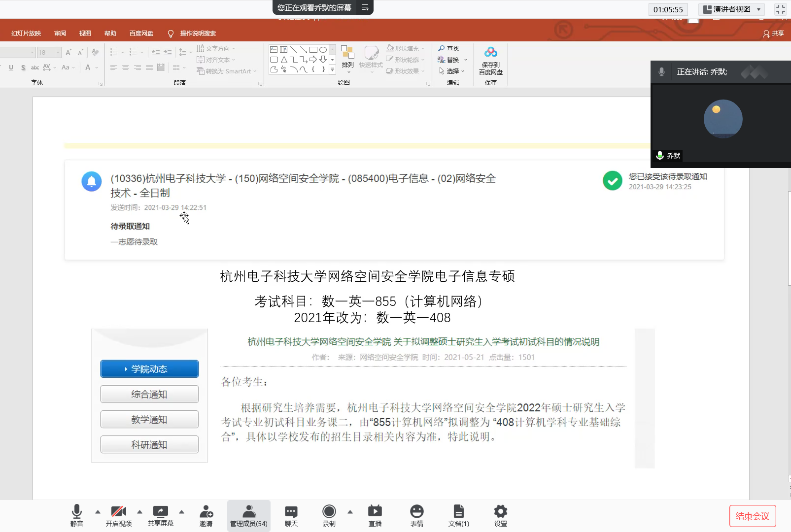Mute the microphone in meeting toolbar
Image resolution: width=791 pixels, height=532 pixels.
[77, 515]
